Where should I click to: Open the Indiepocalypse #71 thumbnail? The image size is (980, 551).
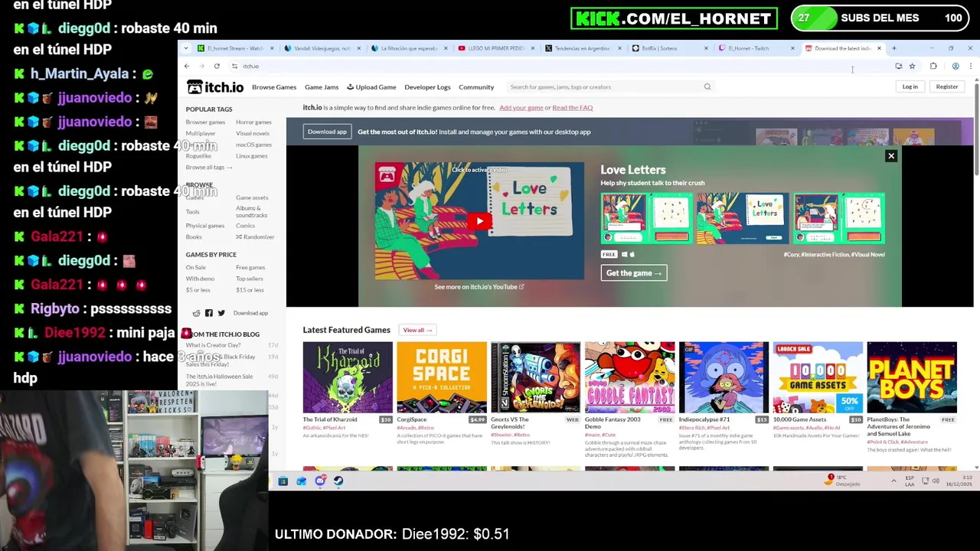click(x=724, y=377)
